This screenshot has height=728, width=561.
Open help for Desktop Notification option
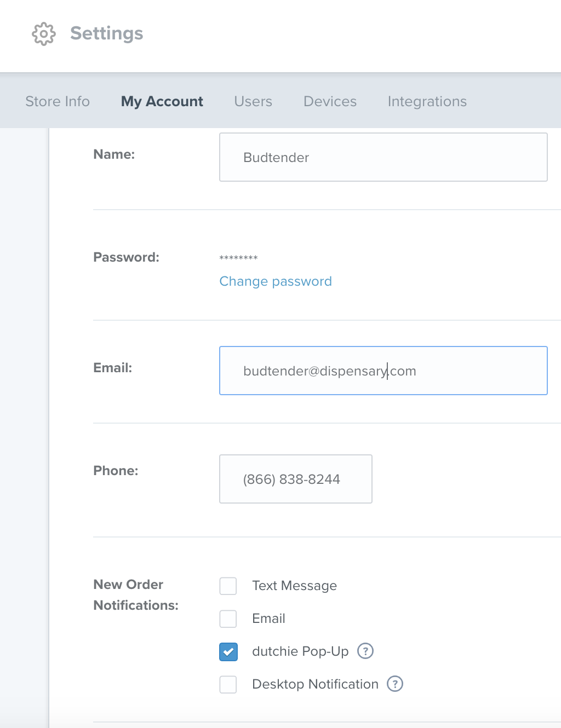coord(395,684)
